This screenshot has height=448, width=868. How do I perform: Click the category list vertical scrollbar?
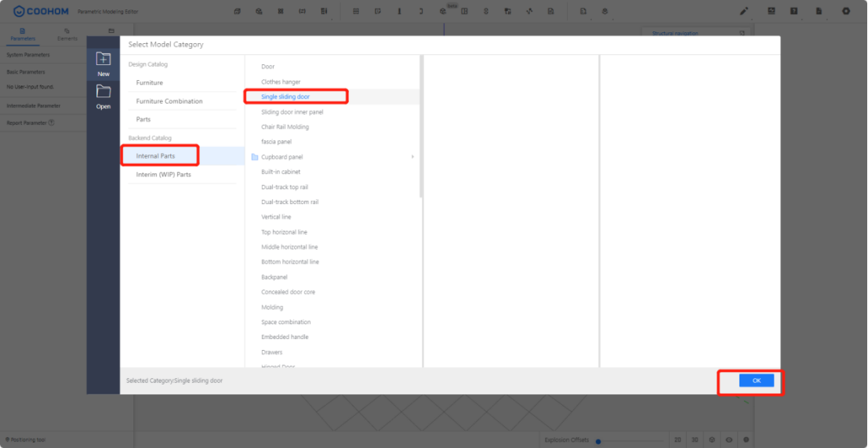pyautogui.click(x=421, y=127)
